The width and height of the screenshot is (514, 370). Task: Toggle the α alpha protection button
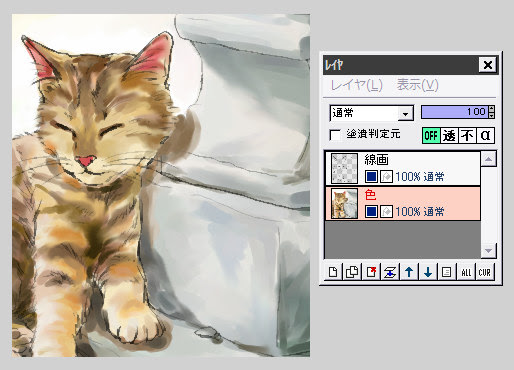point(485,135)
